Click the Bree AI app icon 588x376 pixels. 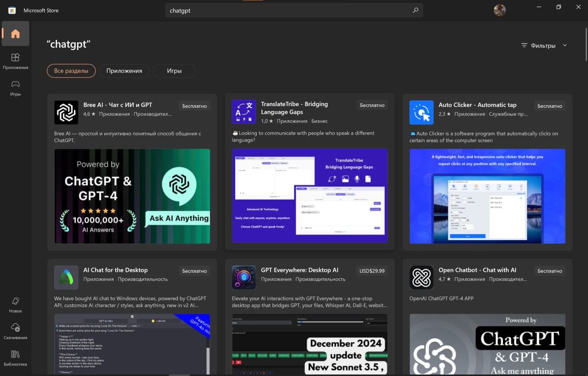pos(66,112)
